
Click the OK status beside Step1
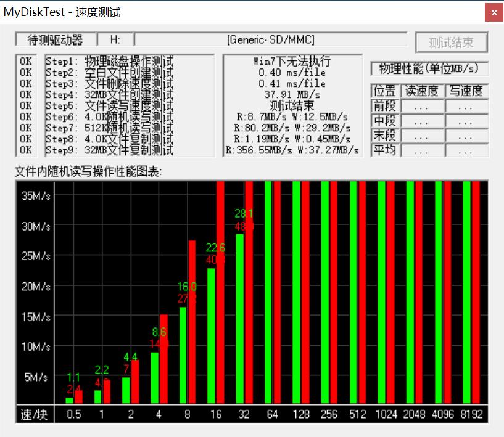[25, 62]
